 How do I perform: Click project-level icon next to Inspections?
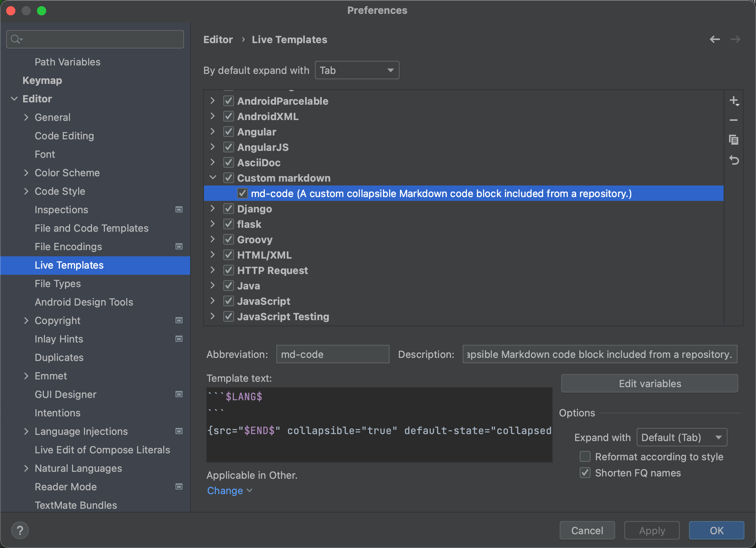pyautogui.click(x=179, y=209)
